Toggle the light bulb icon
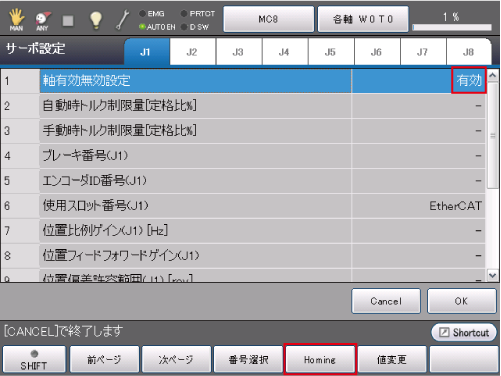 96,20
